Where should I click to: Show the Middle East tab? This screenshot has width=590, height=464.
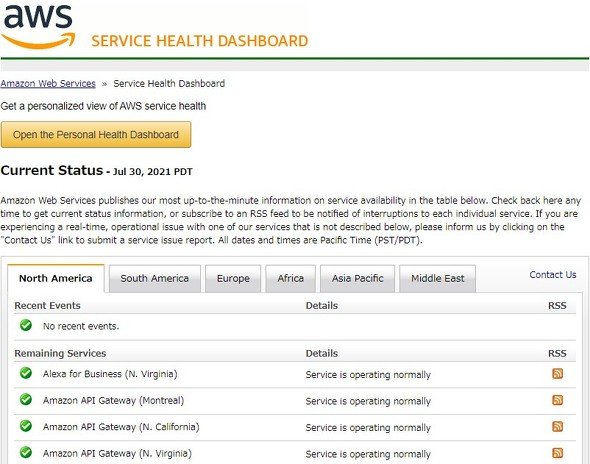tap(438, 278)
